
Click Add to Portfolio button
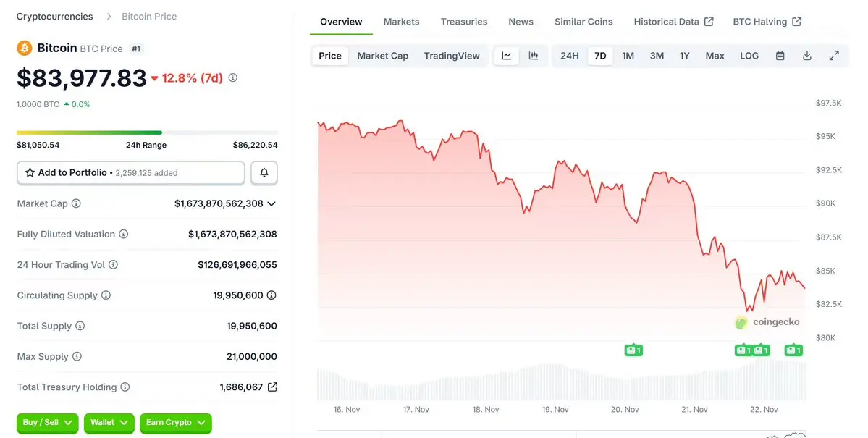[x=130, y=173]
